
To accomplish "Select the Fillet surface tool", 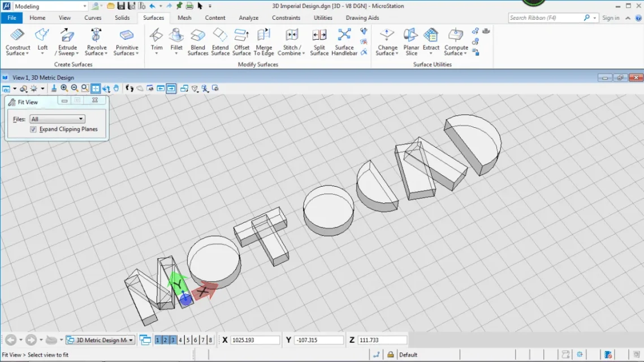I will tap(176, 41).
